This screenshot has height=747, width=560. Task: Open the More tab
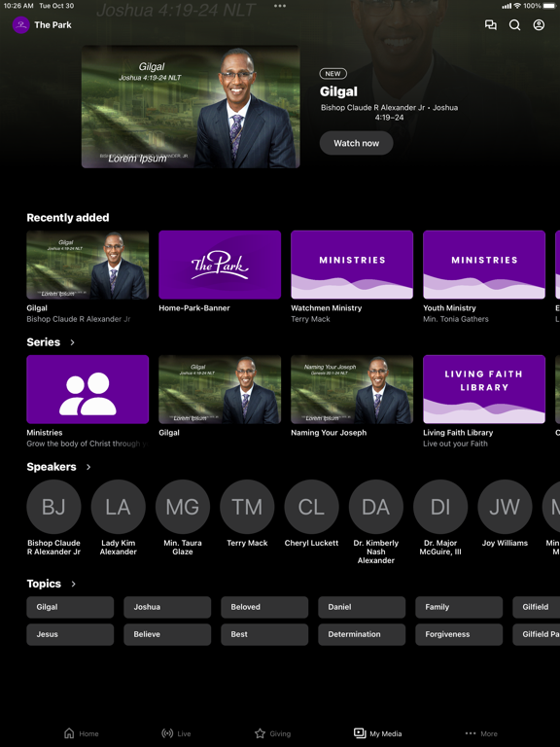[481, 733]
